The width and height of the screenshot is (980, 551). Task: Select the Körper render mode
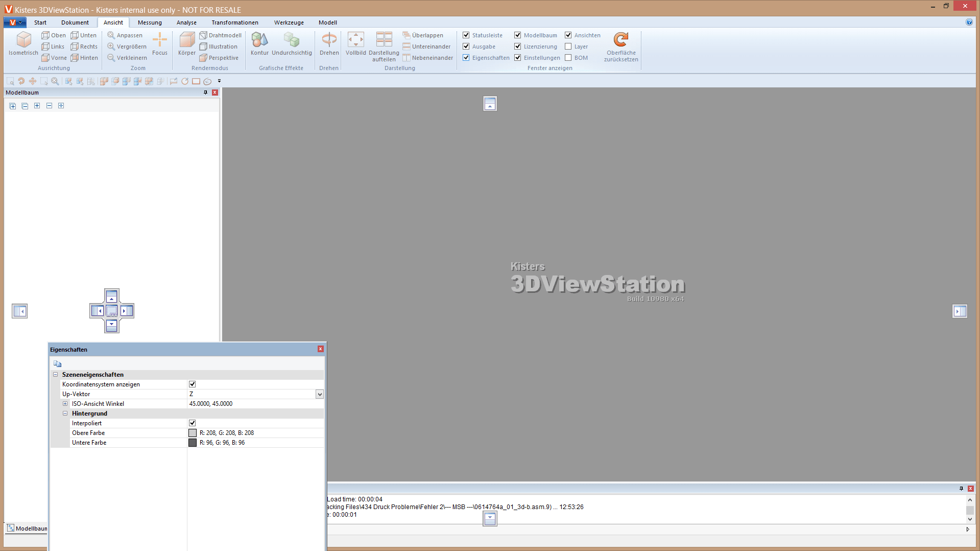click(187, 44)
